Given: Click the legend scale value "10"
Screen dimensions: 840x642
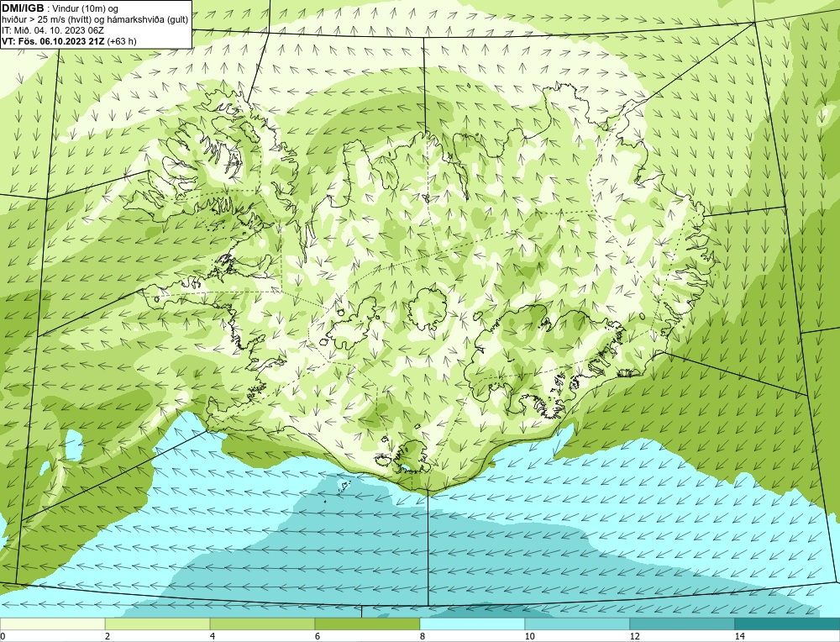Looking at the screenshot, I should pyautogui.click(x=529, y=636).
